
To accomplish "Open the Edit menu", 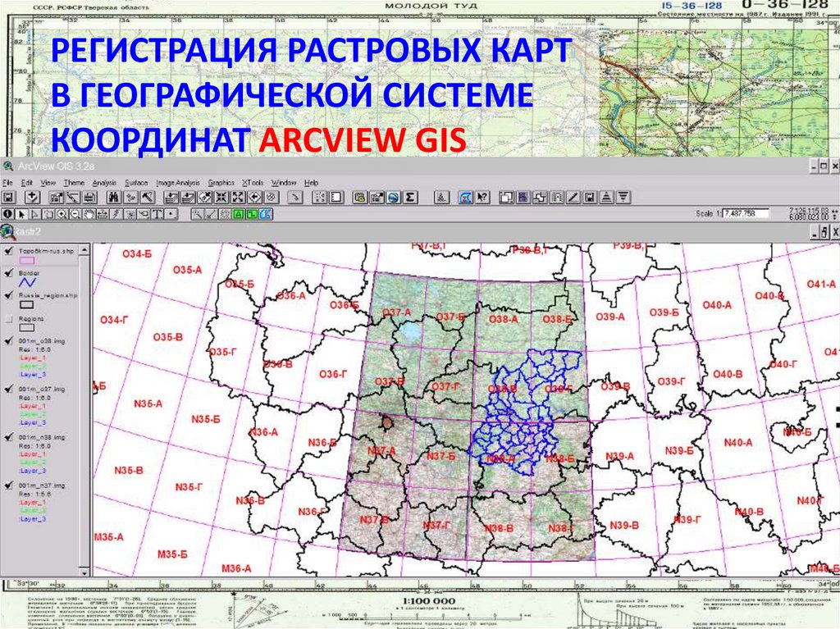I will (x=27, y=183).
